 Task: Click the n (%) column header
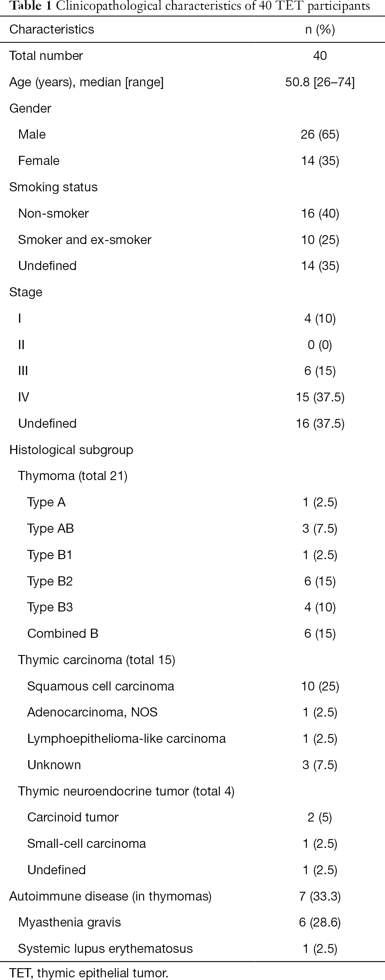320,29
